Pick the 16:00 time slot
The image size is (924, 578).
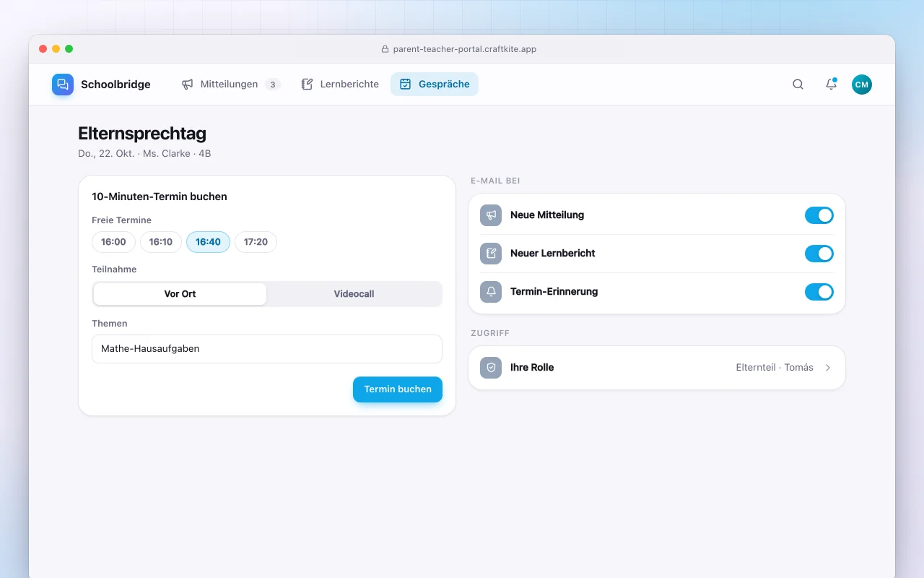(113, 242)
